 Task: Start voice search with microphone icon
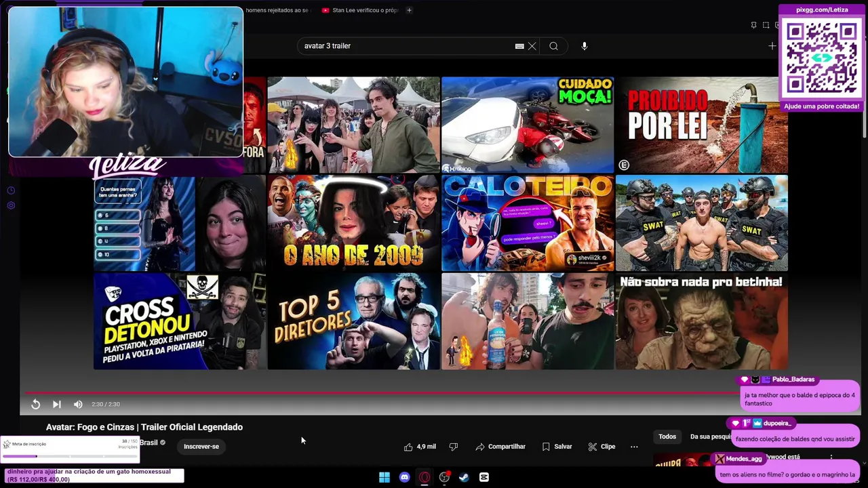pyautogui.click(x=585, y=46)
